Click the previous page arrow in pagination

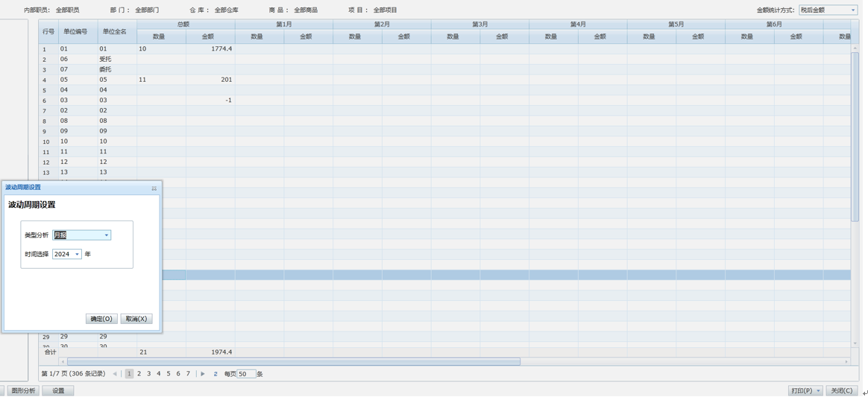(x=115, y=374)
